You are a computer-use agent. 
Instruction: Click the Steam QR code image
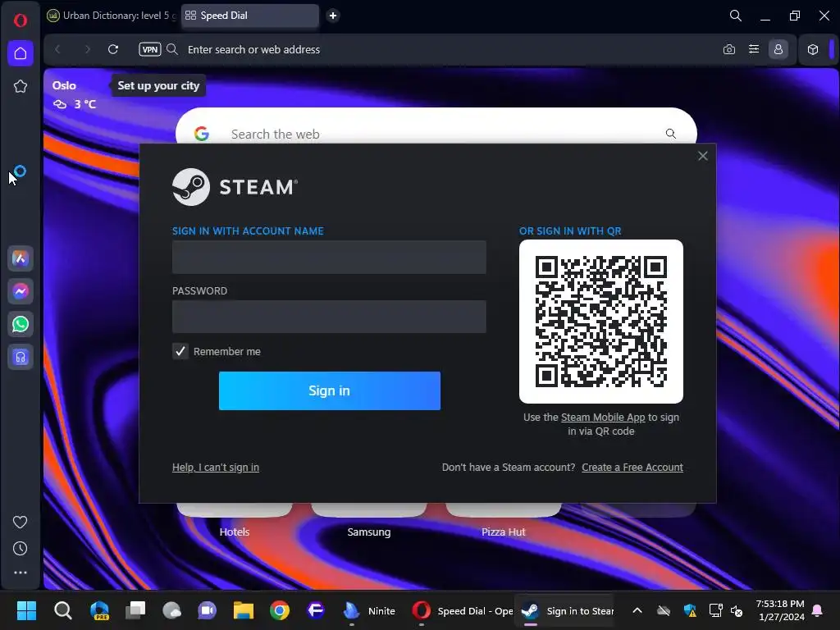click(601, 322)
